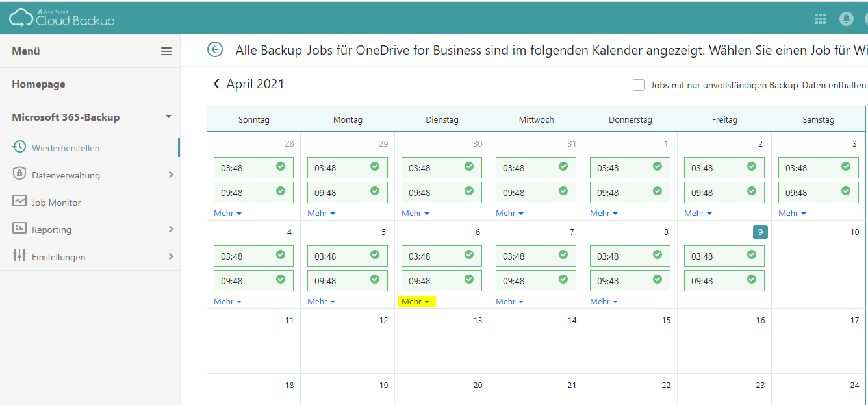This screenshot has height=405, width=868.
Task: Open the user account profile icon
Action: (846, 19)
